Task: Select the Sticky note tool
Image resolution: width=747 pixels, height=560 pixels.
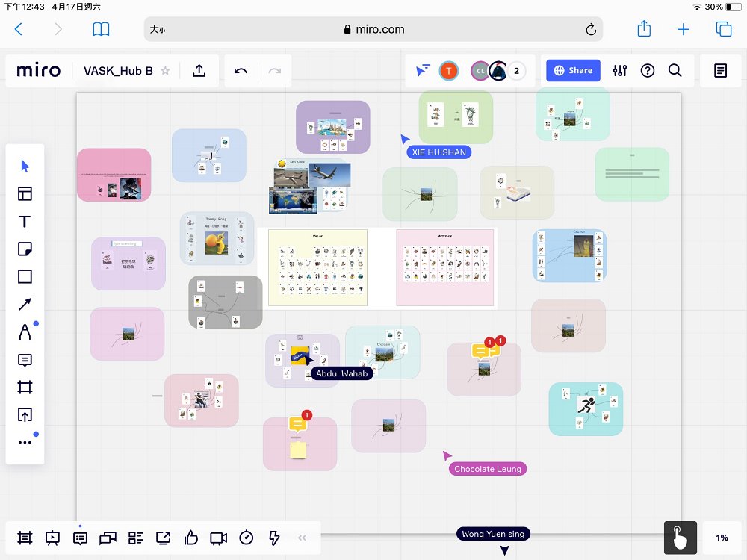Action: pyautogui.click(x=25, y=249)
